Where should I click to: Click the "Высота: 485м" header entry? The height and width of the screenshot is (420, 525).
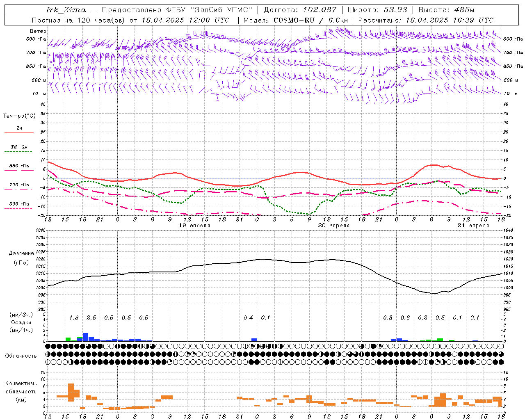pos(446,10)
